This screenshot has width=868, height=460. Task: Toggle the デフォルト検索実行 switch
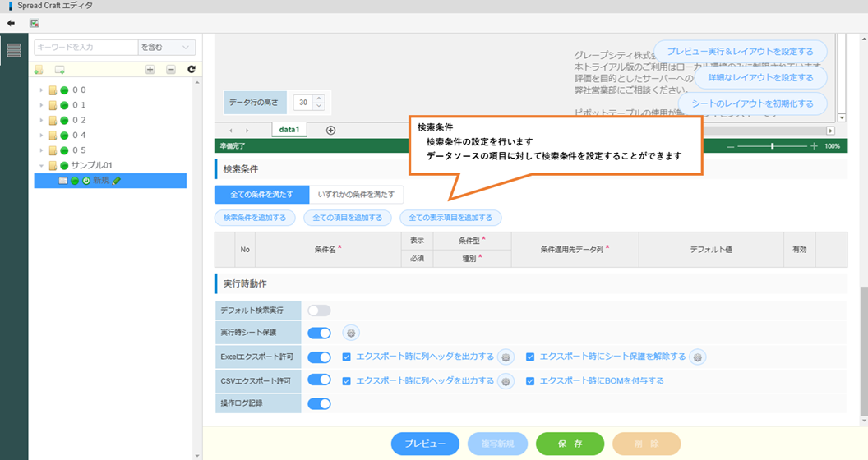[319, 310]
